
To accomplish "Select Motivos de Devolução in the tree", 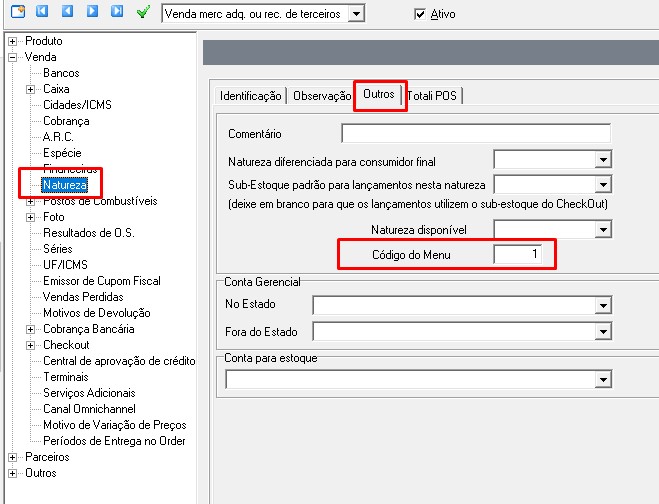I will 95,313.
